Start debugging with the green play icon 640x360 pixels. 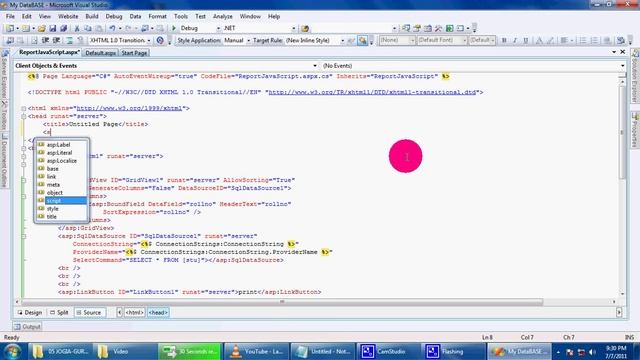tap(174, 28)
